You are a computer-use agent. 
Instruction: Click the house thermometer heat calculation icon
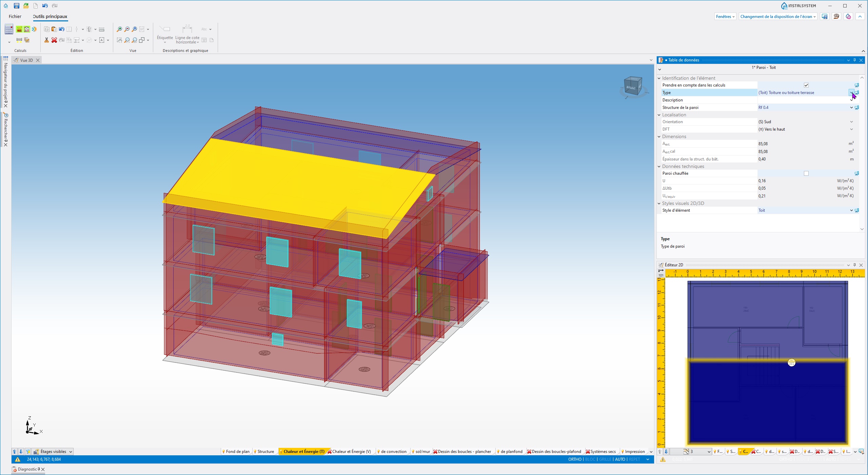click(27, 29)
